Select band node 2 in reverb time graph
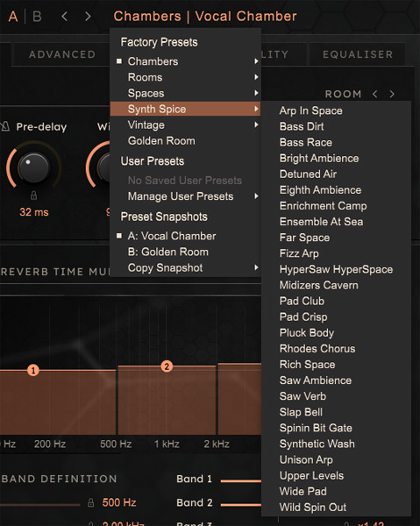Viewport: 420px width, 526px height. coord(167,366)
